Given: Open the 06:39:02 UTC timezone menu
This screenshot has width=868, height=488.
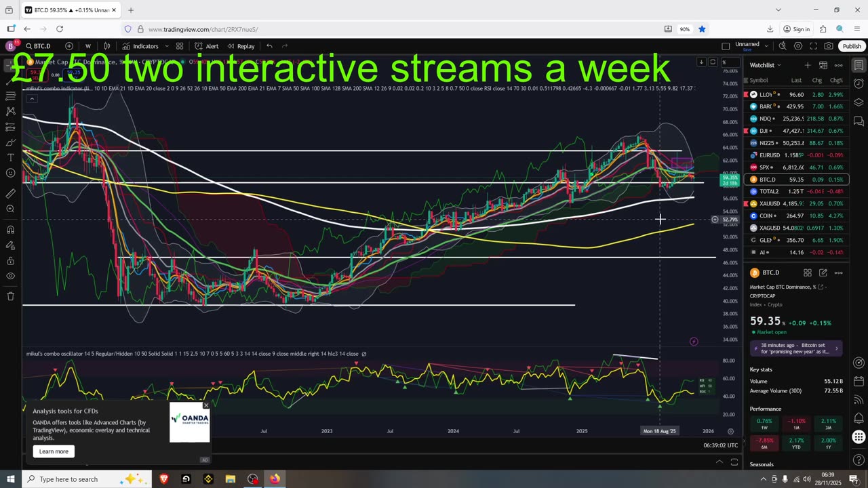Looking at the screenshot, I should coord(720,445).
